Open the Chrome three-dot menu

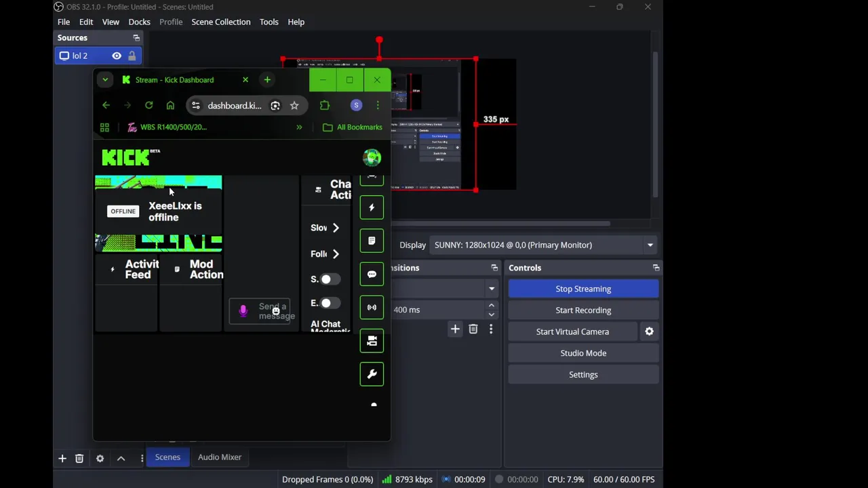coord(378,105)
